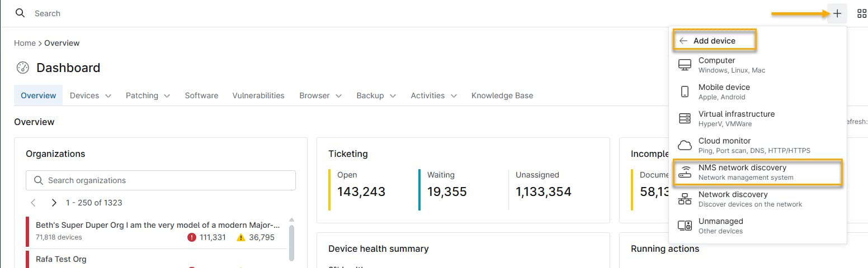Click the Home breadcrumb link

(25, 43)
